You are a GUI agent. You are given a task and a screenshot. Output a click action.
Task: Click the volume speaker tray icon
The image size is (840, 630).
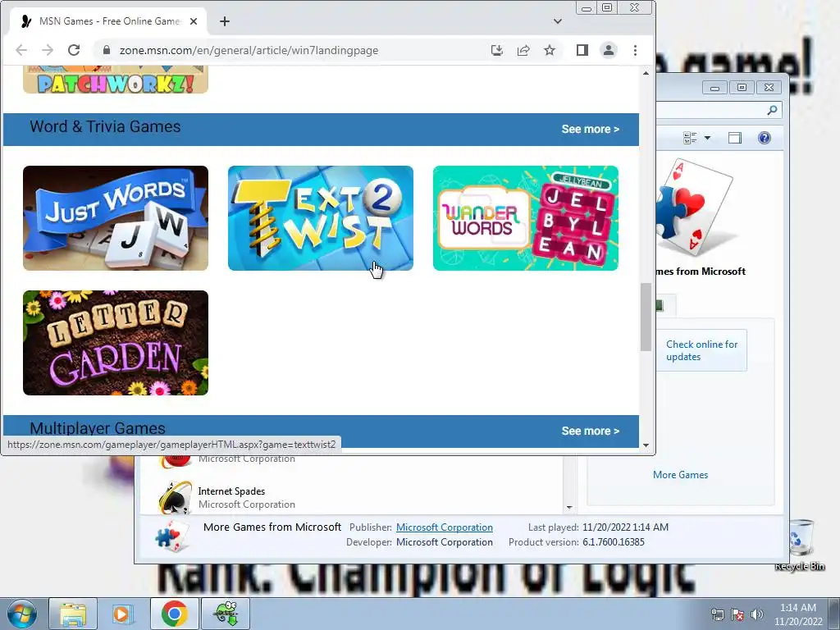point(757,614)
